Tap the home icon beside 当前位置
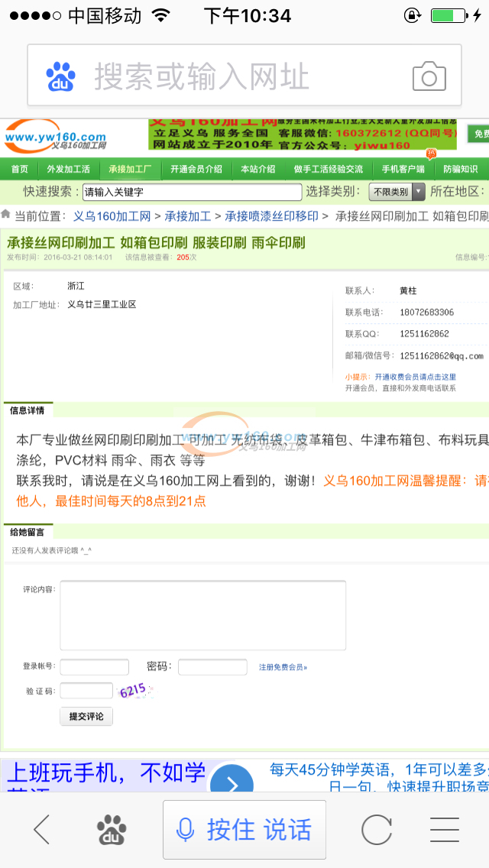489x868 pixels. click(x=6, y=215)
